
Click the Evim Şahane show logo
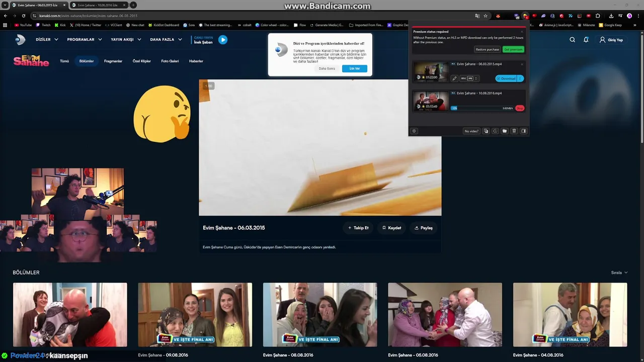click(x=31, y=61)
